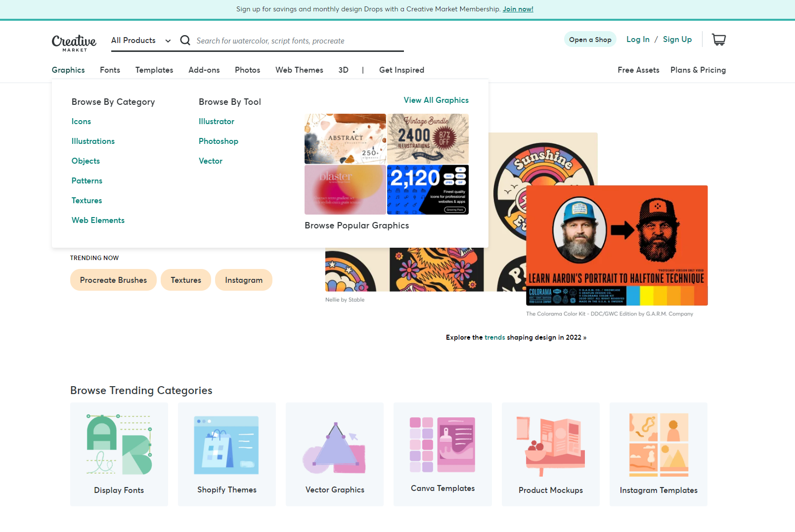Open the blaster gradient thumbnail
The image size is (795, 532).
point(345,190)
